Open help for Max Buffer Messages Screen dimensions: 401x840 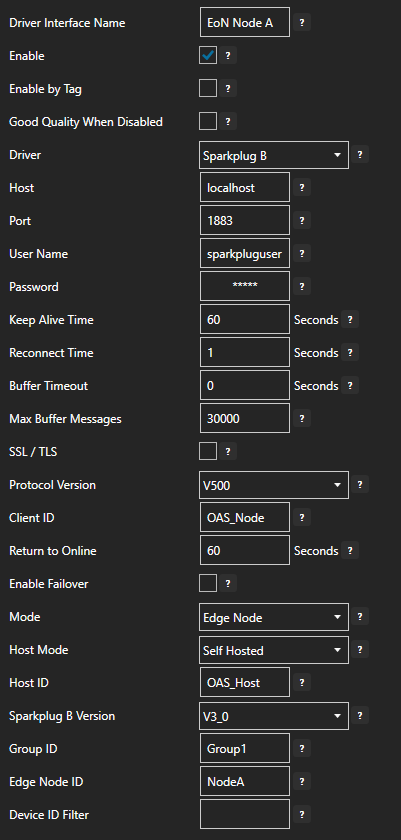click(x=302, y=419)
